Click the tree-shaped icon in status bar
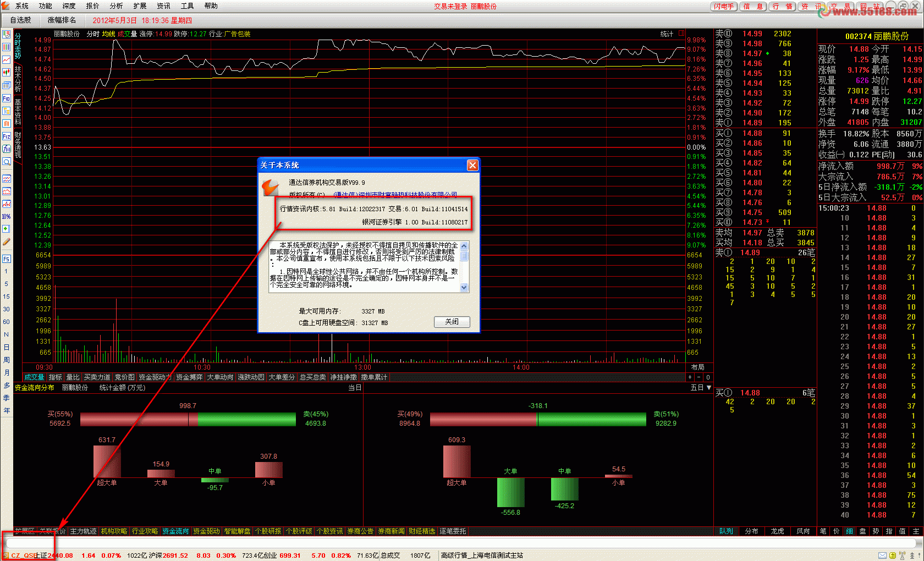Screen dimensions: 924x561 tap(912, 555)
